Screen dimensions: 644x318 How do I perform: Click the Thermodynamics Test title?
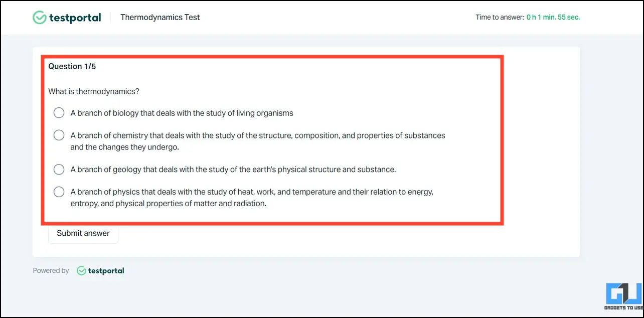(160, 18)
